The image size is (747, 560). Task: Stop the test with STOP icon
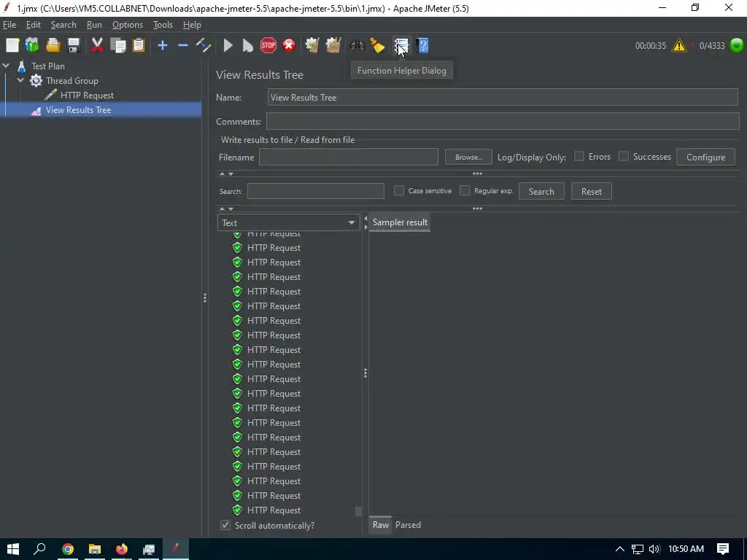click(268, 45)
